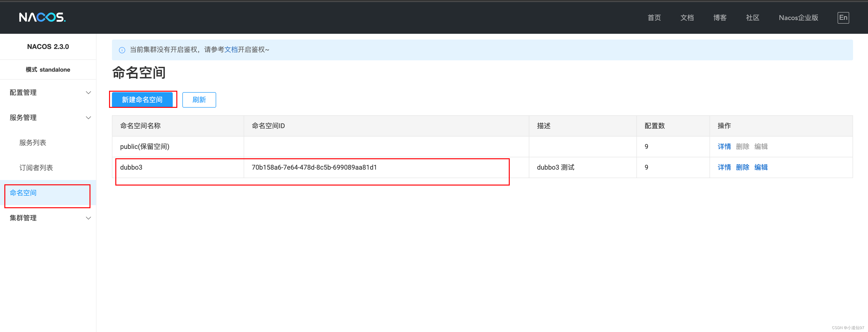Image resolution: width=868 pixels, height=332 pixels.
Task: Click the 模式 standalone label
Action: (x=48, y=69)
